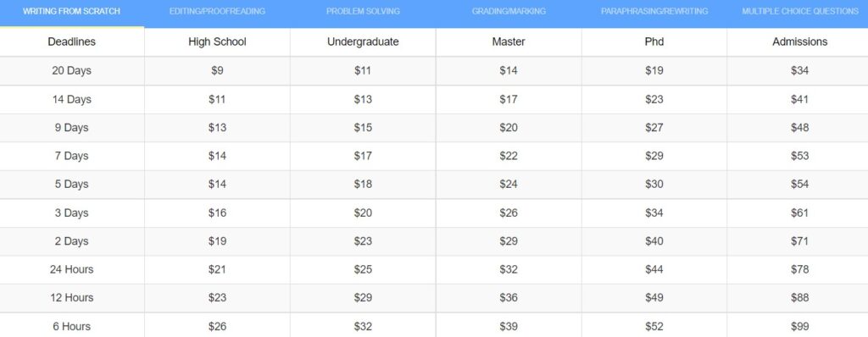Switch to Paraphrasing/Rewriting tab

point(654,12)
